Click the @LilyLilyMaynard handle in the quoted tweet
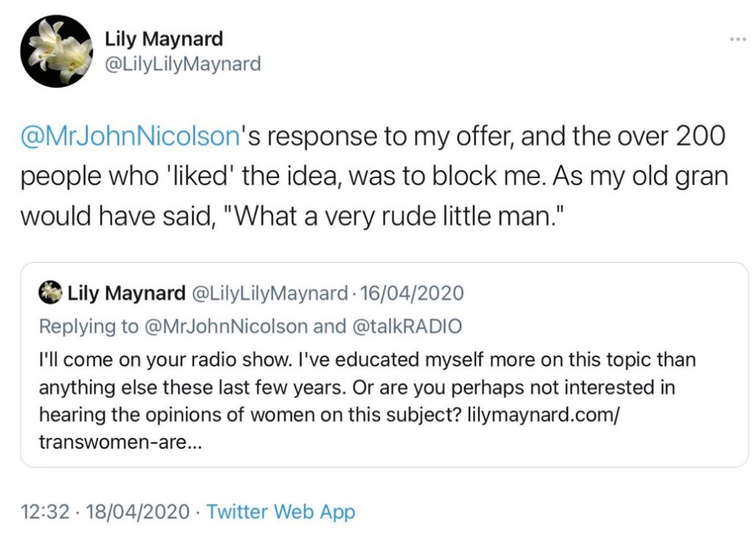Screen dimensions: 756x537 coord(269,293)
